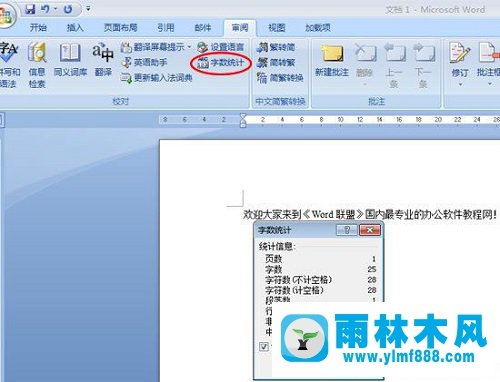Click the Undo icon in quick access toolbar

(x=45, y=9)
